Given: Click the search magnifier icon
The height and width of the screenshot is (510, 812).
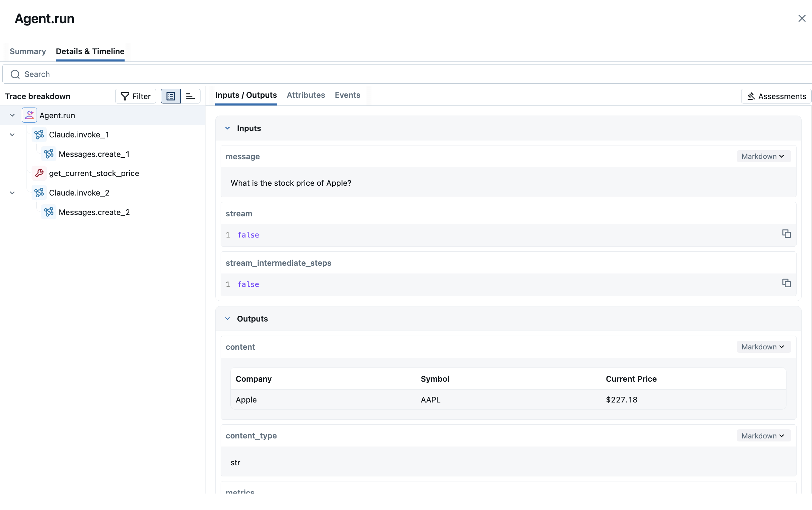Looking at the screenshot, I should pos(15,74).
